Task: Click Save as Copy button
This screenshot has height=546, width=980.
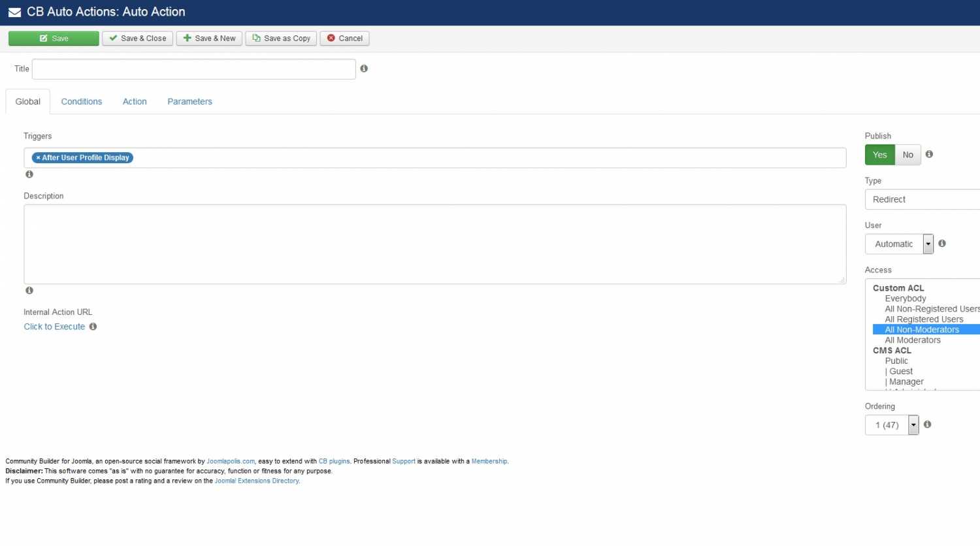Action: pos(282,39)
